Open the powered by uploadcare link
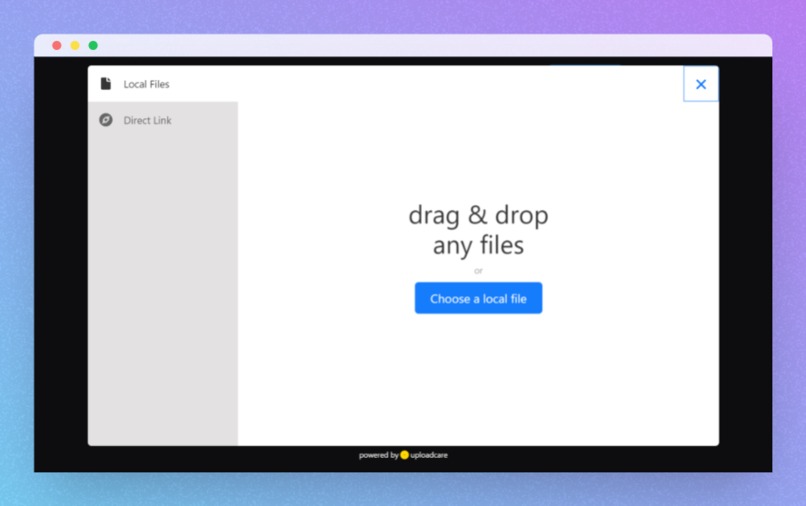The image size is (806, 506). tap(403, 455)
